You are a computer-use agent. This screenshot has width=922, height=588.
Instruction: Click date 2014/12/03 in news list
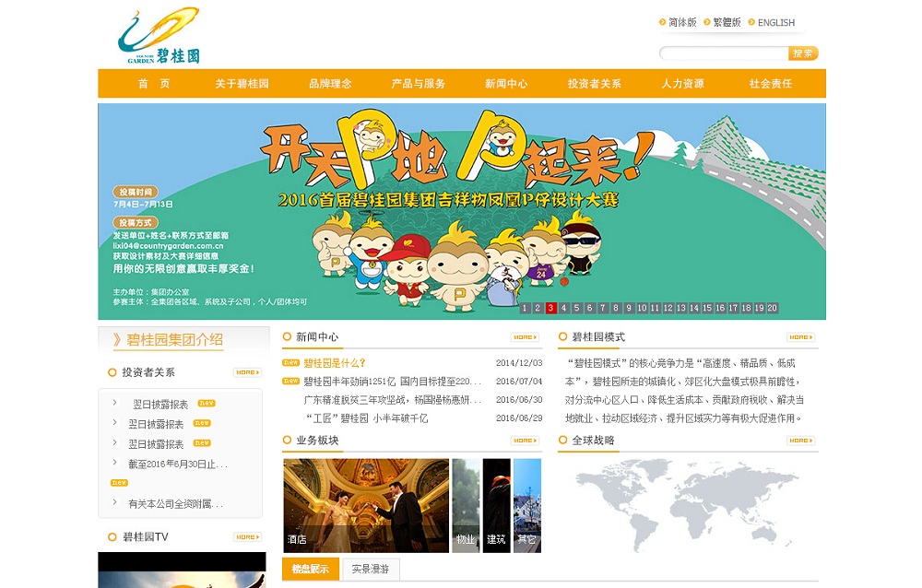click(x=518, y=363)
